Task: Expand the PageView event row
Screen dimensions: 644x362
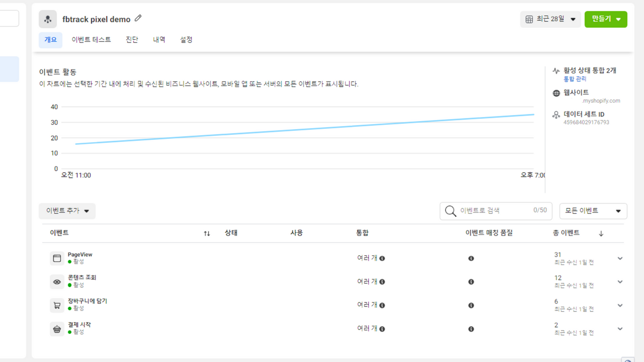Action: click(620, 258)
